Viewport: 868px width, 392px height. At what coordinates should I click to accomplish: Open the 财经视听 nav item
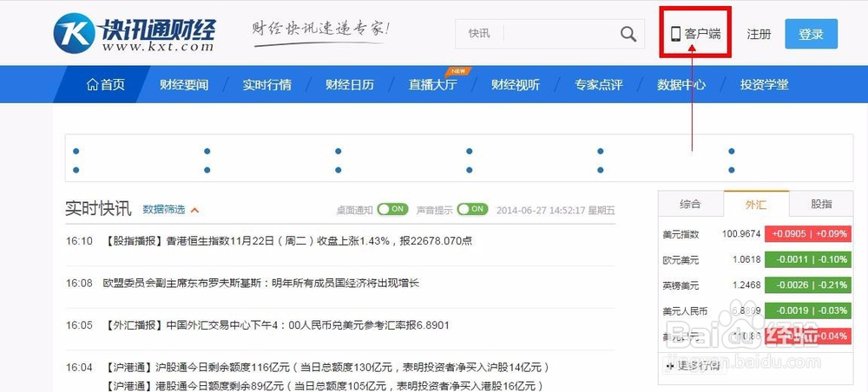point(516,85)
